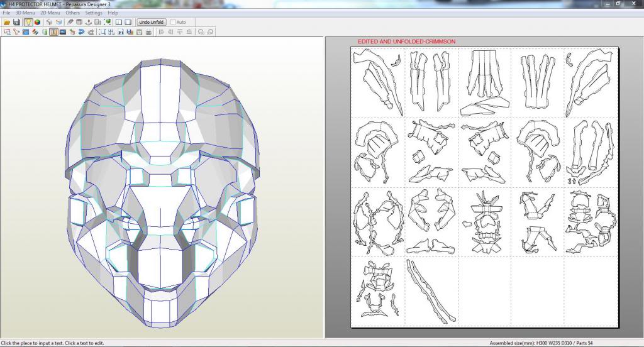Click the box with red arrow icon
644x347 pixels.
[72, 32]
